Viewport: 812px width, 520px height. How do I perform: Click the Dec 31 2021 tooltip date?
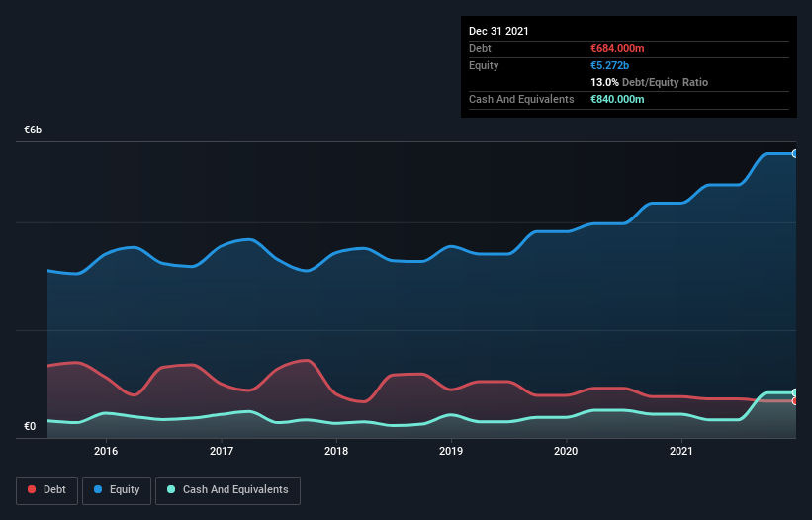coord(498,31)
